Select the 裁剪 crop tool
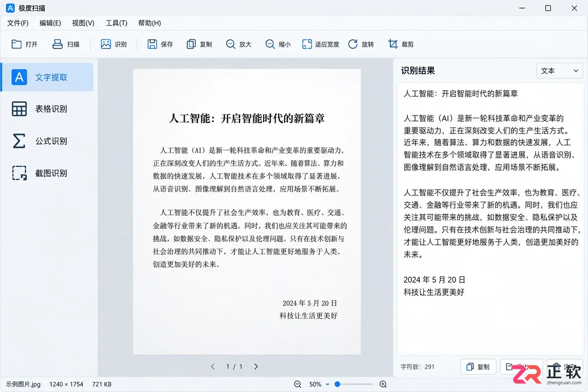Screen dimensions: 588x392 coord(401,44)
